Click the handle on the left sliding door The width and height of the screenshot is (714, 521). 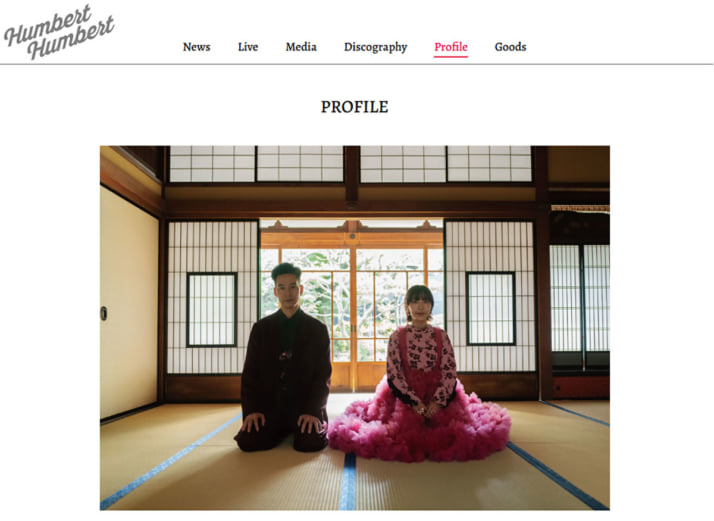(104, 313)
